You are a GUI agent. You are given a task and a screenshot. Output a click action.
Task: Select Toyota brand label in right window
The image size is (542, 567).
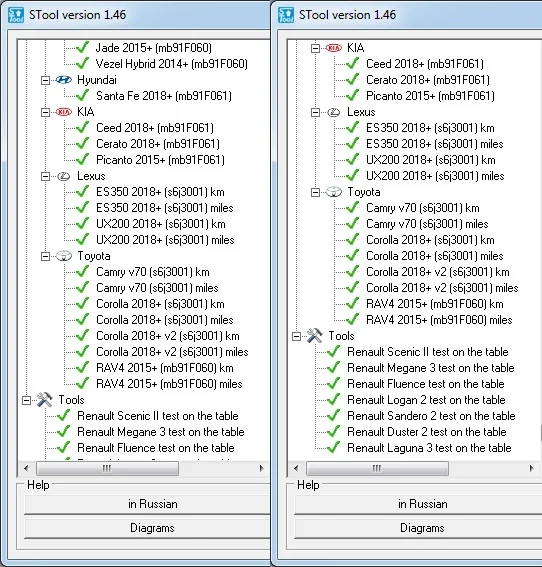click(x=364, y=192)
